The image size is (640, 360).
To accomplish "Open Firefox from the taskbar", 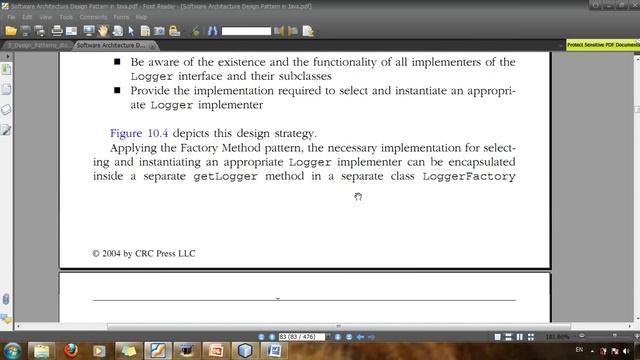I will coord(71,351).
